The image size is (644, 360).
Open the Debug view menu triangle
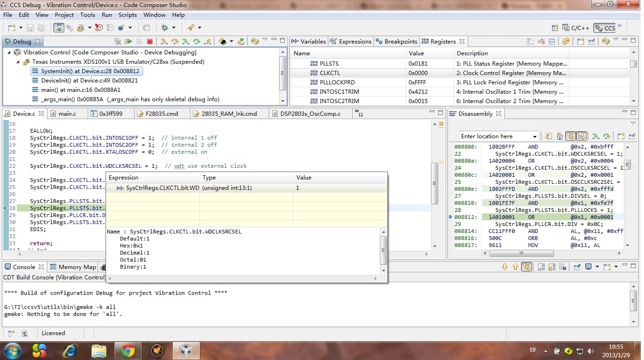265,39
